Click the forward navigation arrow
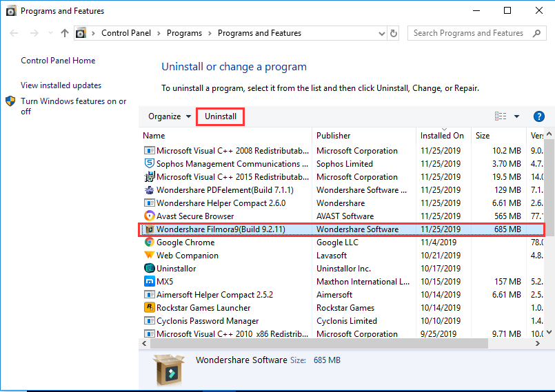 (x=34, y=33)
